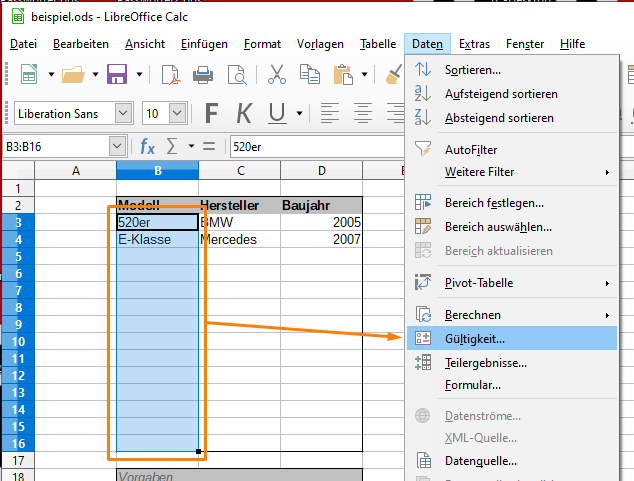This screenshot has height=481, width=634.
Task: Open the Hilfe menu
Action: [x=573, y=44]
